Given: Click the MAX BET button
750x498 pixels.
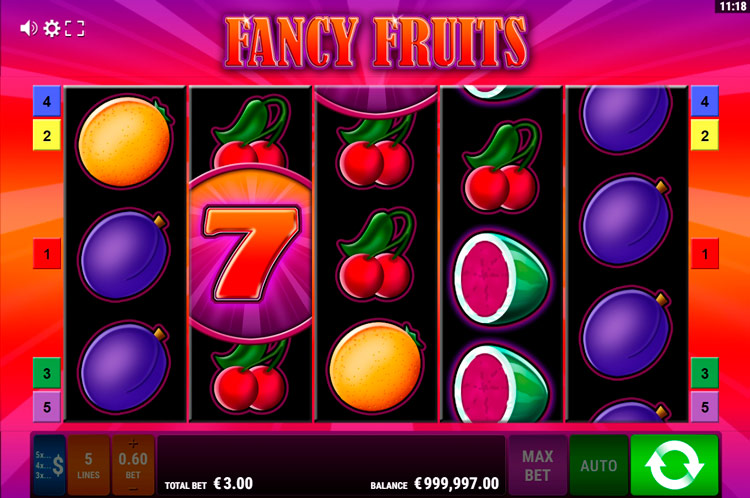Looking at the screenshot, I should click(538, 465).
